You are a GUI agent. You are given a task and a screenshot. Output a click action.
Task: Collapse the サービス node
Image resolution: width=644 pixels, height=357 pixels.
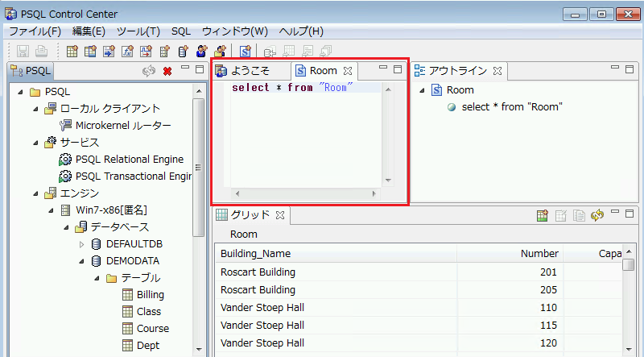tap(35, 143)
